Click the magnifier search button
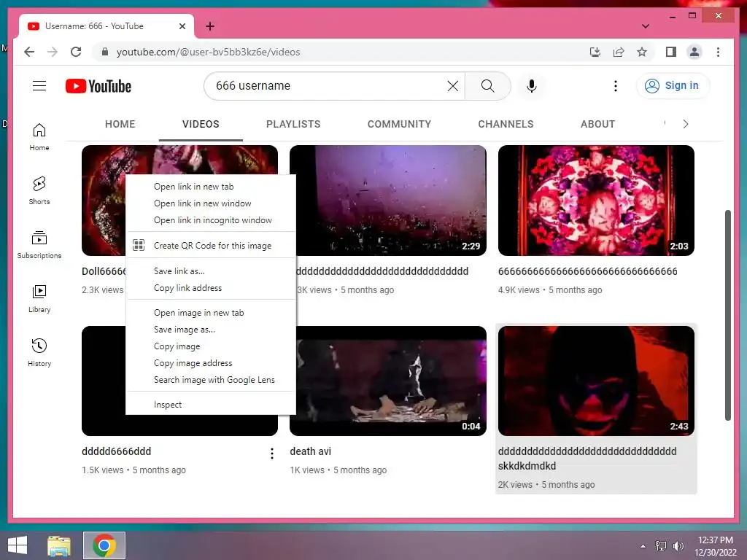 (x=487, y=86)
